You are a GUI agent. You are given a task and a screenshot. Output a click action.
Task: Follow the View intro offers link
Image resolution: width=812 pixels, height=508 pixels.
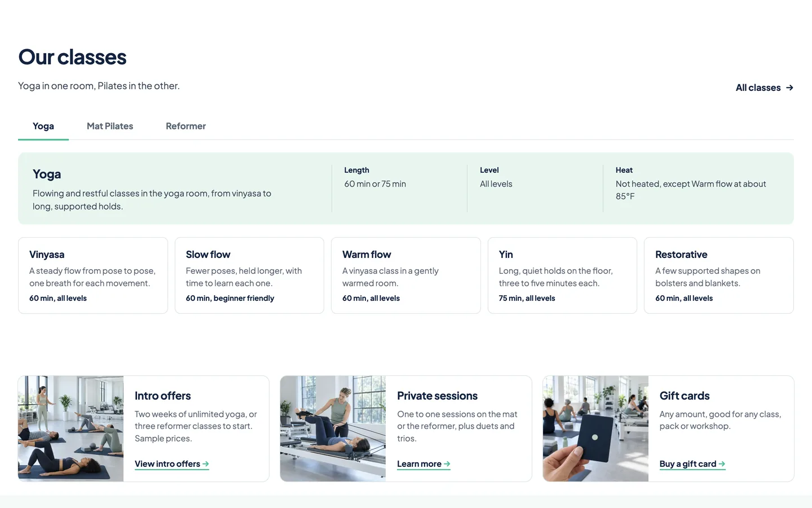pos(172,464)
